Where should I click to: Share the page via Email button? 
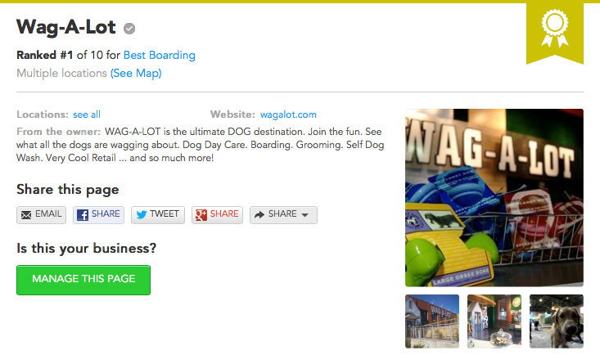41,215
